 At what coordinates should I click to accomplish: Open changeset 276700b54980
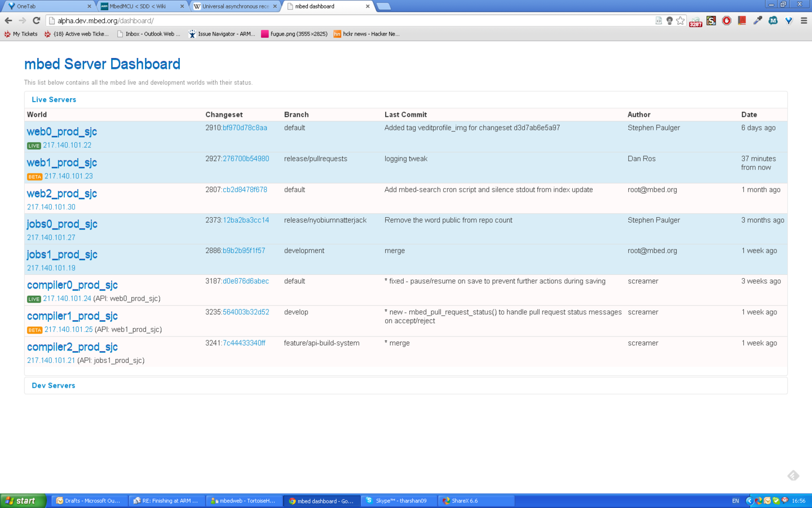(x=246, y=159)
